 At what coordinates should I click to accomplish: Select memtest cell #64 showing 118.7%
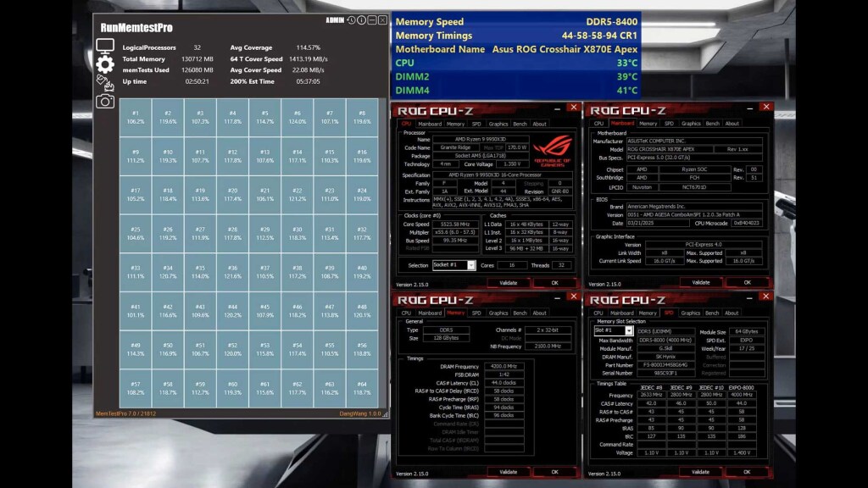tap(362, 388)
